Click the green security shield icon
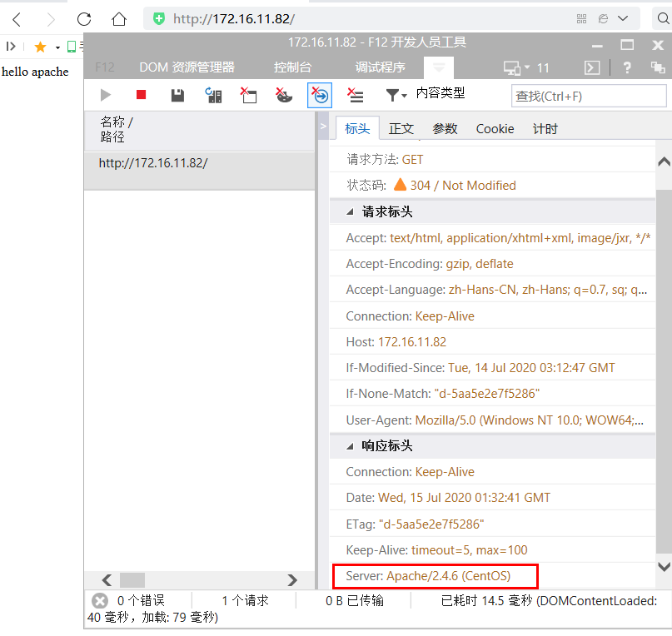672x636 pixels. [x=159, y=19]
